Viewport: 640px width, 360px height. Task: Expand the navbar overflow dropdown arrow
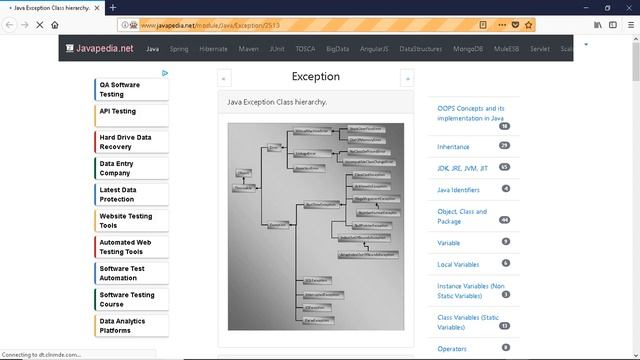pyautogui.click(x=586, y=44)
